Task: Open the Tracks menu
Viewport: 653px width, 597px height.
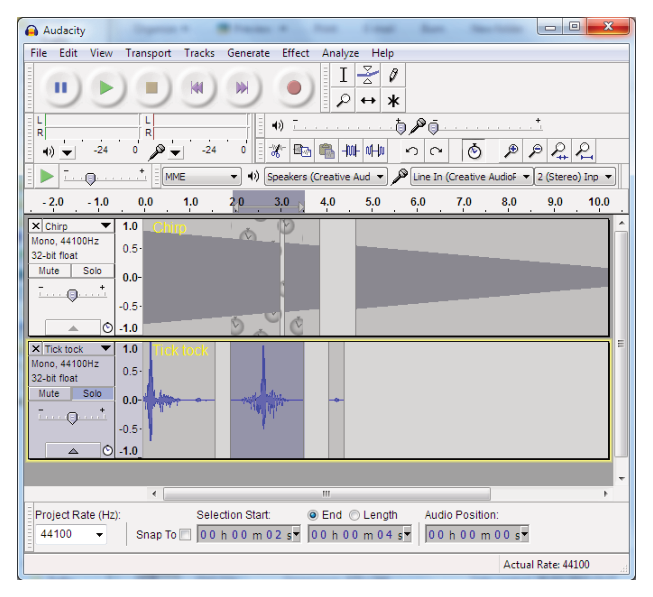Action: pos(199,53)
